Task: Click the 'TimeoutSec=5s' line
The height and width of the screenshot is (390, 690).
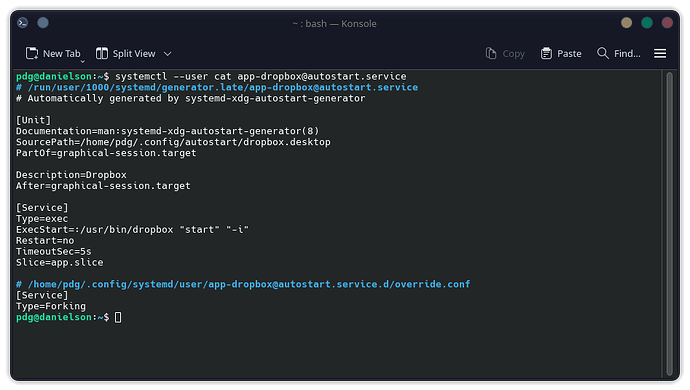Action: (x=54, y=251)
